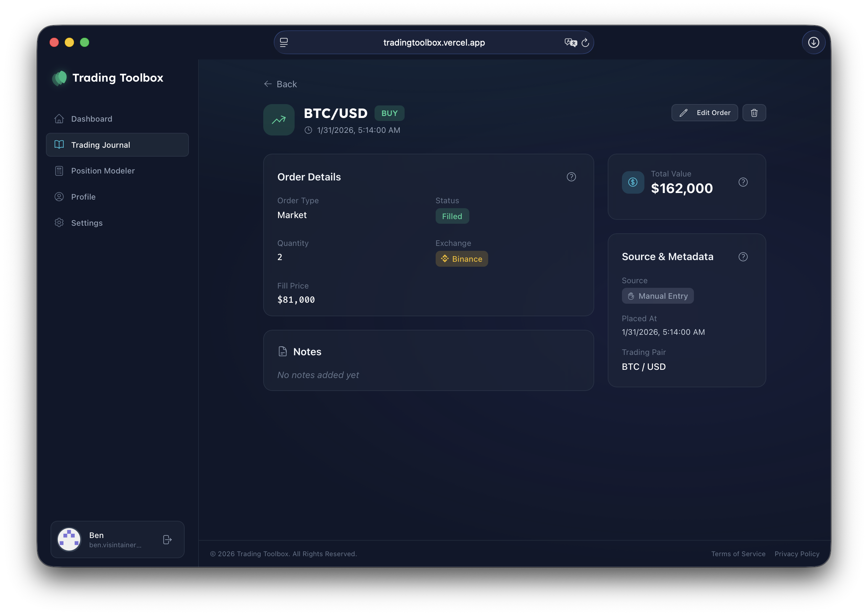Viewport: 868px width, 616px height.
Task: Select the Trading Journal book icon
Action: [59, 144]
